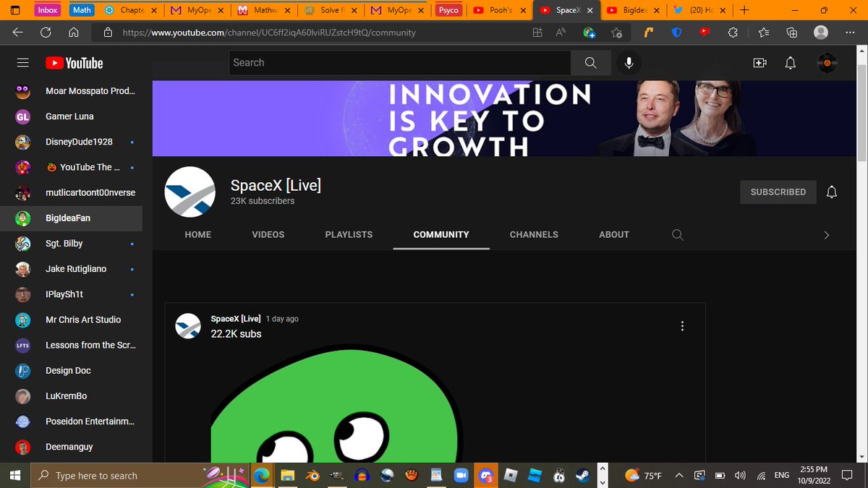Image resolution: width=868 pixels, height=488 pixels.
Task: Open Roblox from the taskbar
Action: pyautogui.click(x=511, y=476)
